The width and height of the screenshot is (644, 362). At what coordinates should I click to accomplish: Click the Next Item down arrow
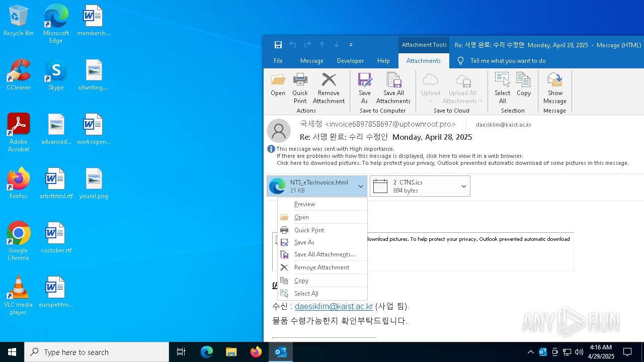(x=337, y=45)
